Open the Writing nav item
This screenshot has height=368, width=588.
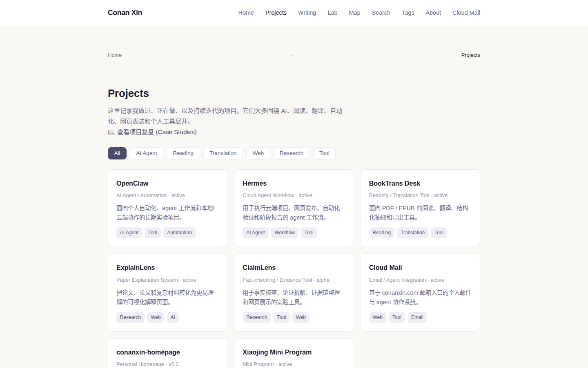pos(307,13)
